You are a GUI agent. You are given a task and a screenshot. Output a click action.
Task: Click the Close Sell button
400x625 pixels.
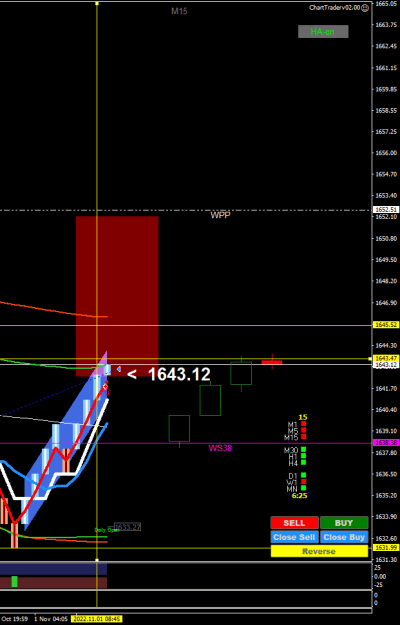[294, 537]
